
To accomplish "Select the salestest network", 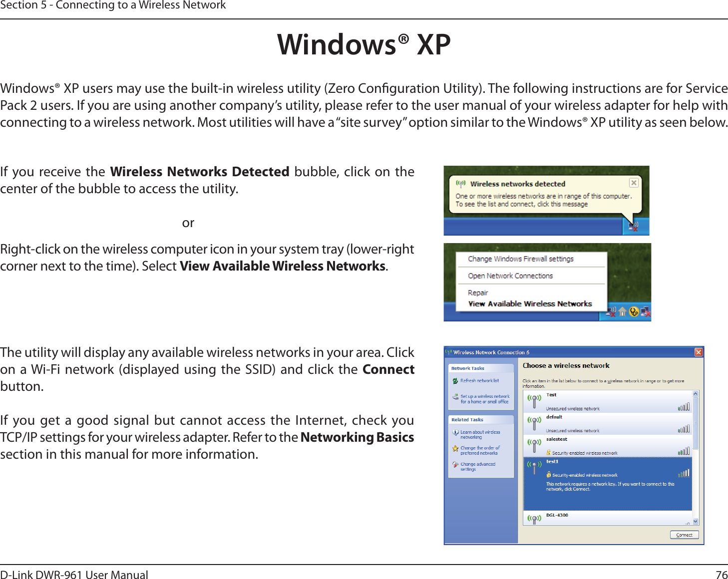I will pyautogui.click(x=607, y=446).
